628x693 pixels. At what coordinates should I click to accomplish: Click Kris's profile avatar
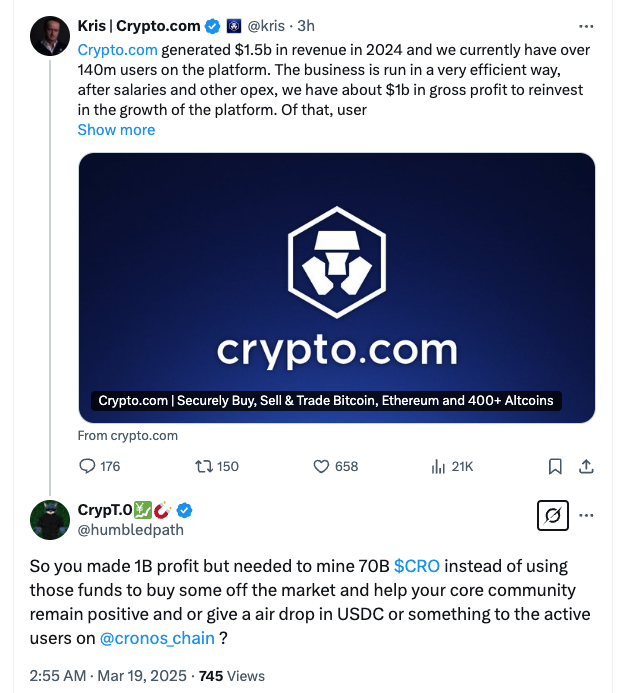pos(49,35)
